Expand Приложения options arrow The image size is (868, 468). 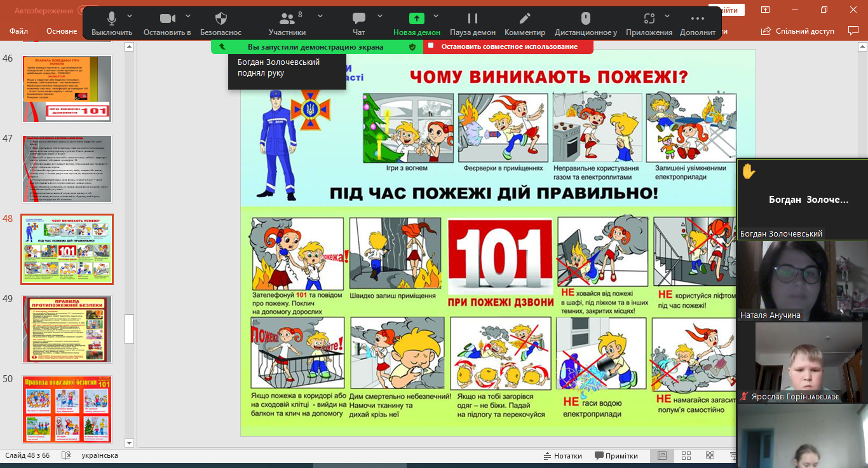pyautogui.click(x=667, y=16)
